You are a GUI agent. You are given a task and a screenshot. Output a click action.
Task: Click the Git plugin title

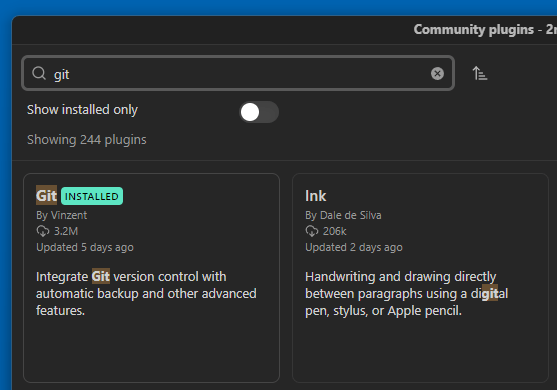pos(46,196)
